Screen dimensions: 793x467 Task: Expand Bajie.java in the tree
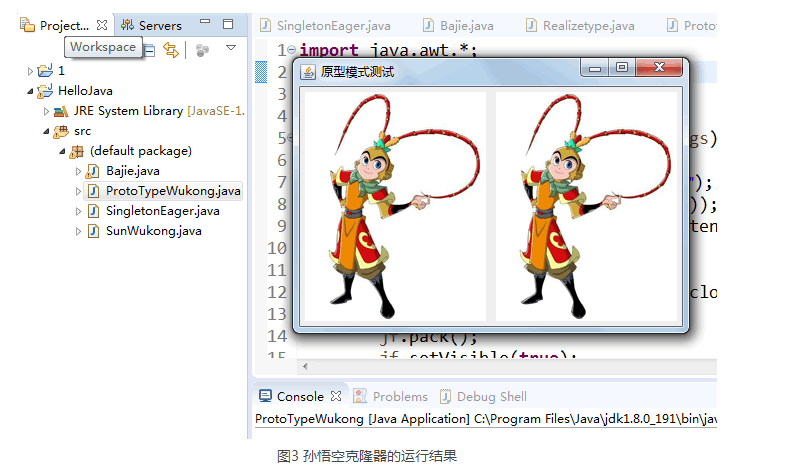click(78, 172)
